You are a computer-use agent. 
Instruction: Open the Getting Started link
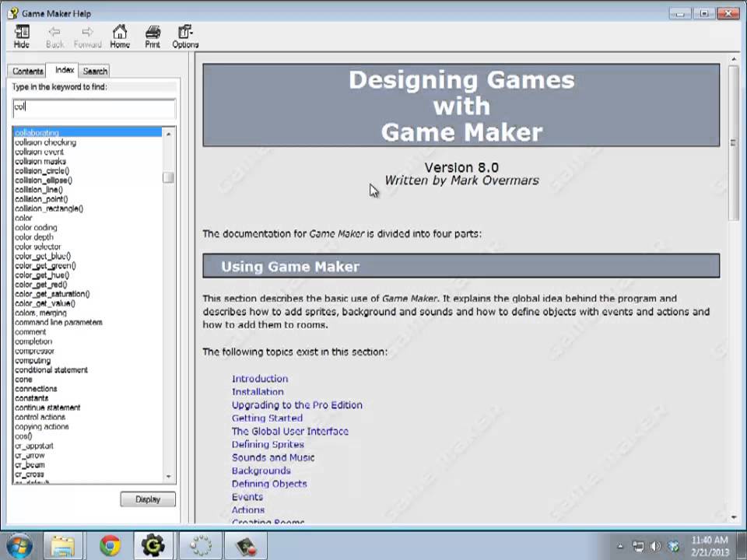tap(267, 418)
